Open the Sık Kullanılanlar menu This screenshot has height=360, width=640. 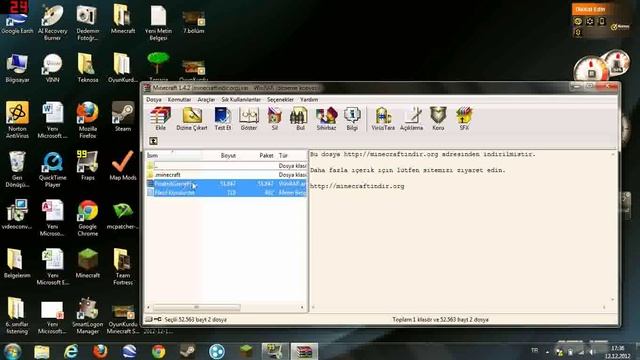tap(241, 100)
